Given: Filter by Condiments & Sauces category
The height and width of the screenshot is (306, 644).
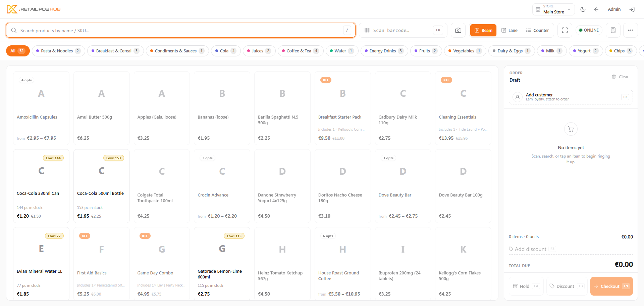Looking at the screenshot, I should point(177,51).
